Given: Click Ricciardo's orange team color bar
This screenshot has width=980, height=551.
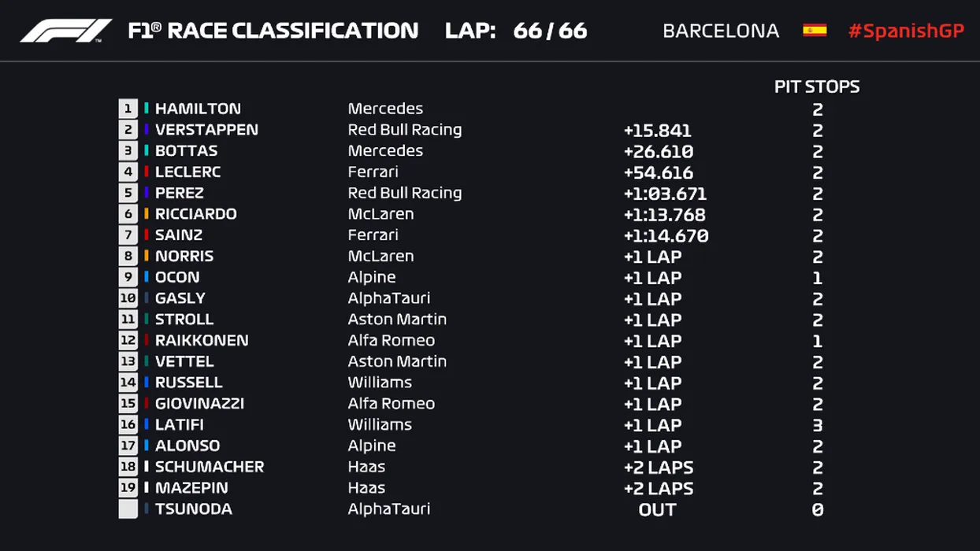Looking at the screenshot, I should coord(147,214).
